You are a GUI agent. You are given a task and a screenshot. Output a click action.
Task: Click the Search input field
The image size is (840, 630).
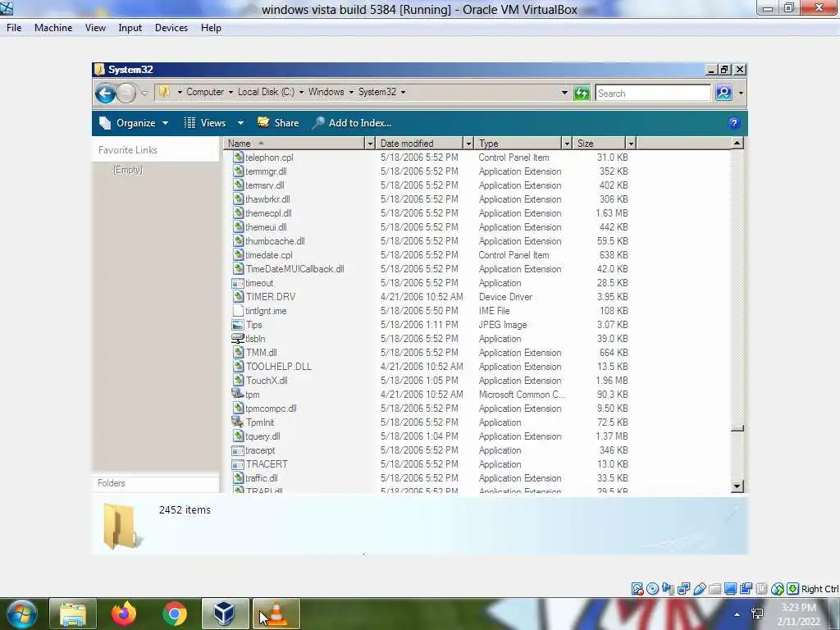pos(652,94)
